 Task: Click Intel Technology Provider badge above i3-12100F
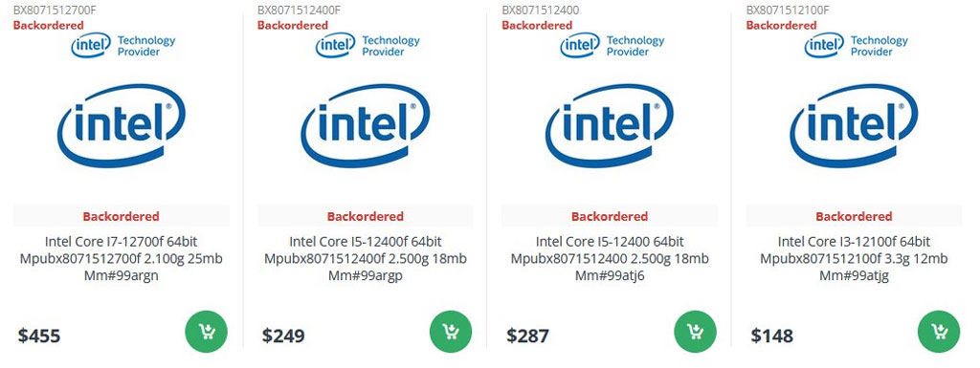point(857,46)
